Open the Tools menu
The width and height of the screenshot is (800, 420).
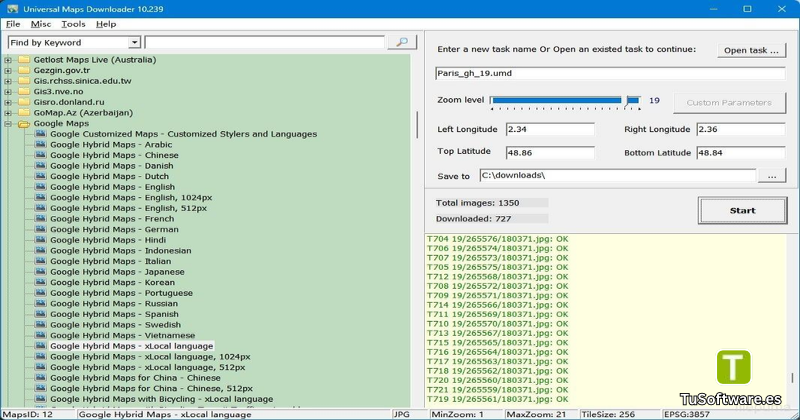point(73,24)
